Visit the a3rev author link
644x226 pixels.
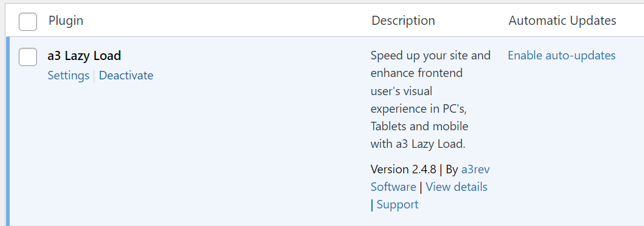pos(476,169)
